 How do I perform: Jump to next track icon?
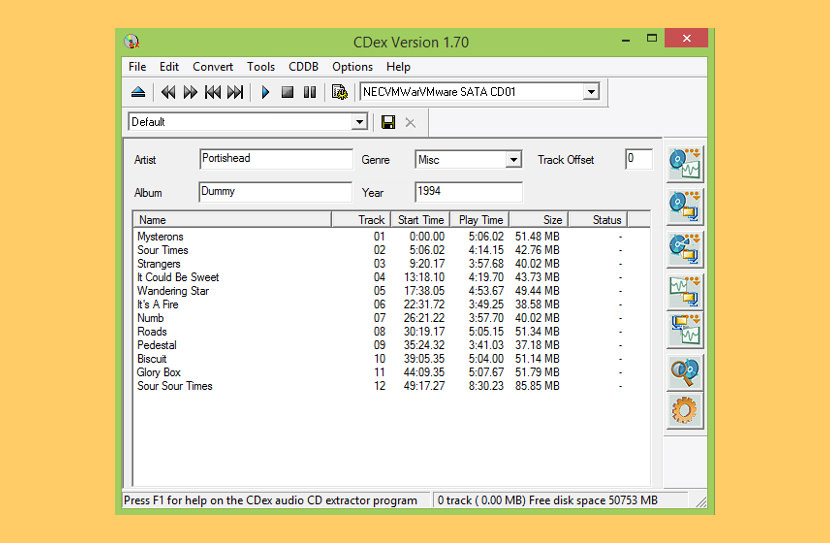tap(235, 92)
